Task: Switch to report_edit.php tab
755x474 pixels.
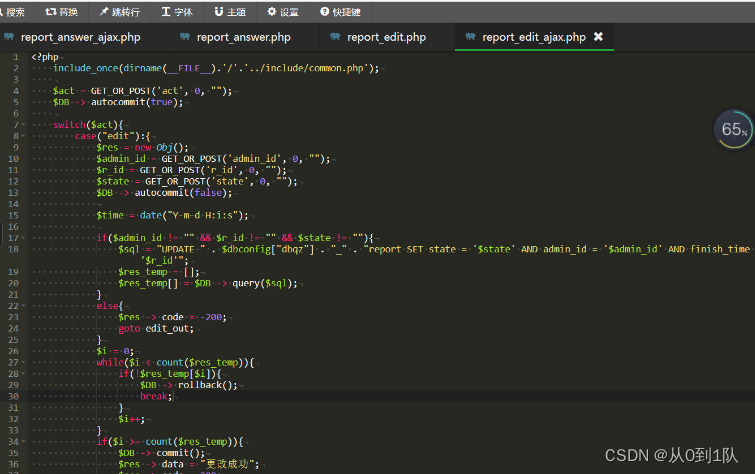Action: click(386, 37)
